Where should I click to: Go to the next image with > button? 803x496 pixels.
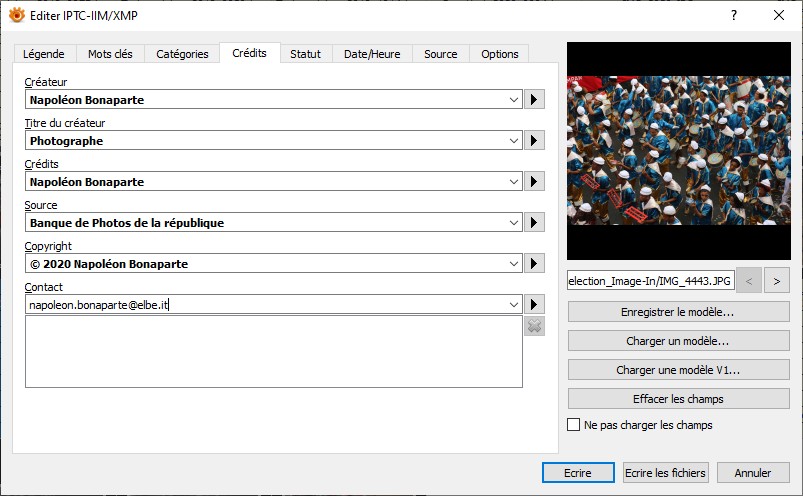tap(777, 281)
